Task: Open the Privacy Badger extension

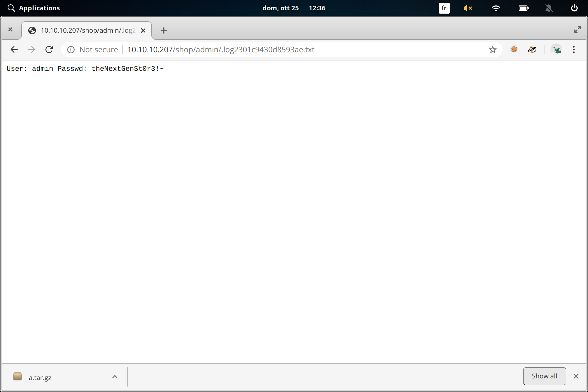Action: pyautogui.click(x=532, y=49)
